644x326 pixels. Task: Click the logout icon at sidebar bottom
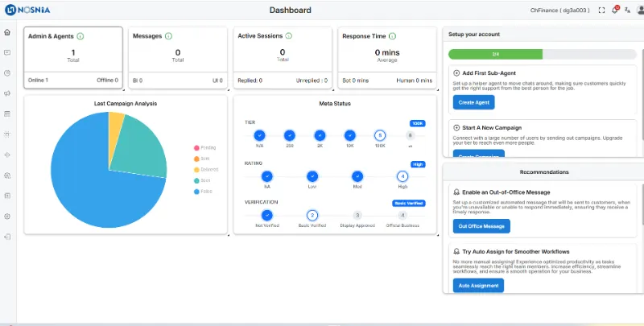click(7, 237)
